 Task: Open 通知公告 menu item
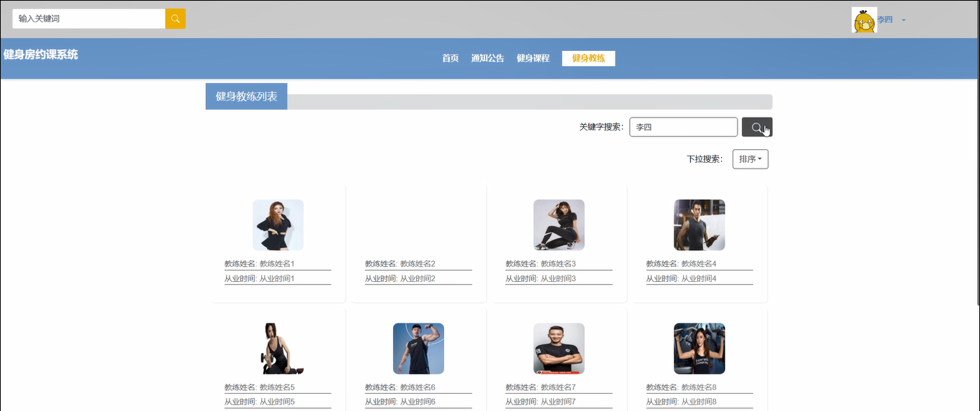(x=488, y=58)
